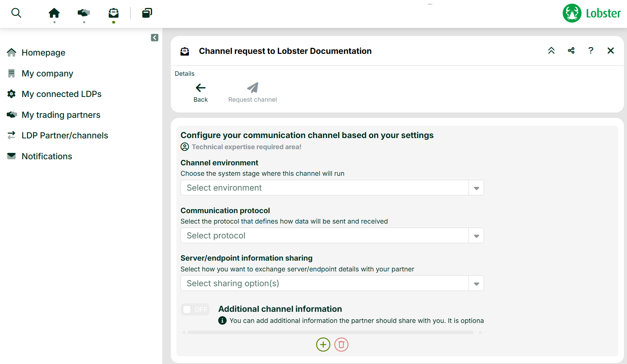Collapse panel with double chevron up icon
Screen dimensions: 627x364
coord(551,51)
